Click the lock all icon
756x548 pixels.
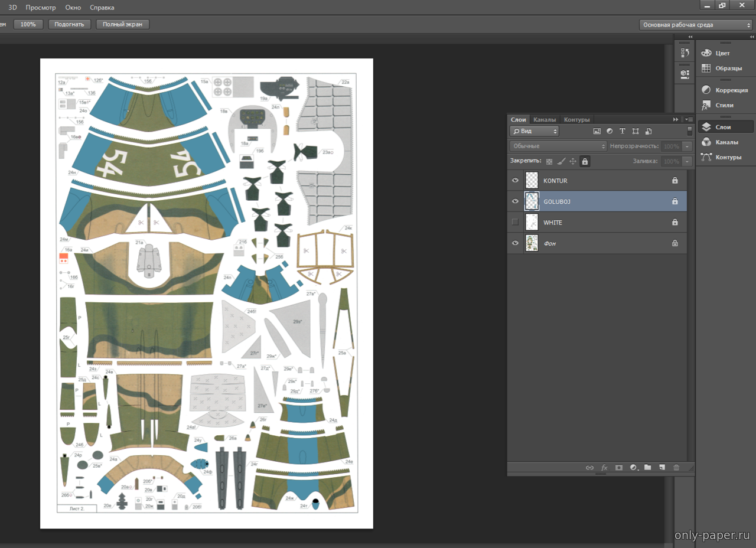(x=585, y=161)
